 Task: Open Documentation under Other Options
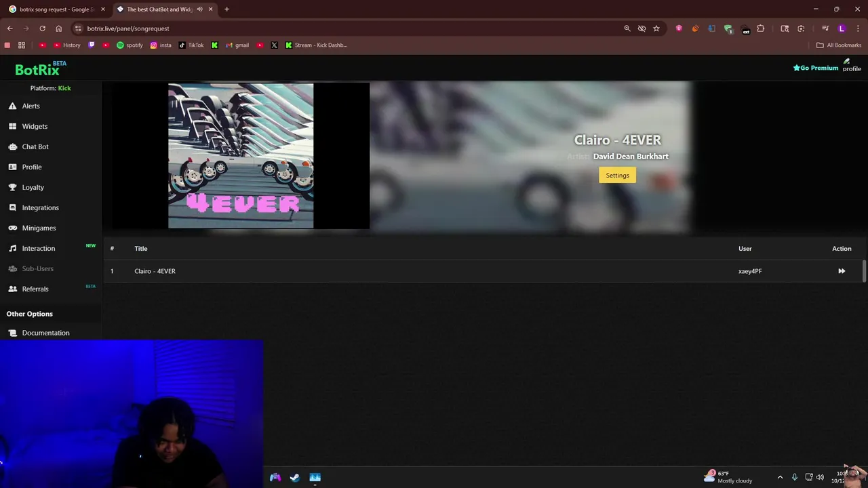(45, 333)
